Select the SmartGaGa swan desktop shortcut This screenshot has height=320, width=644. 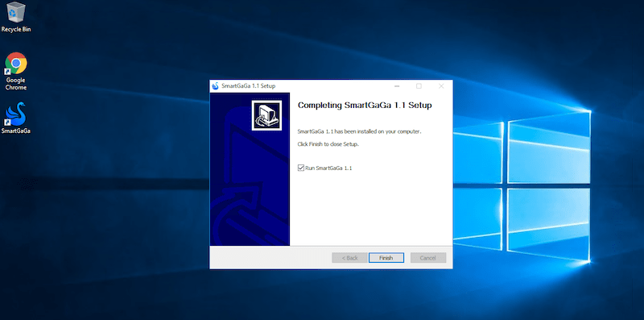click(x=16, y=114)
